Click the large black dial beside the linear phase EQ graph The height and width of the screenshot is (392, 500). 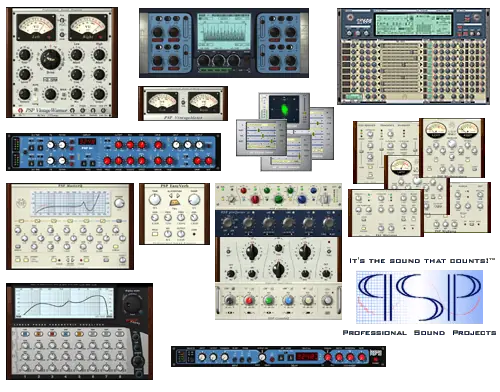point(131,304)
